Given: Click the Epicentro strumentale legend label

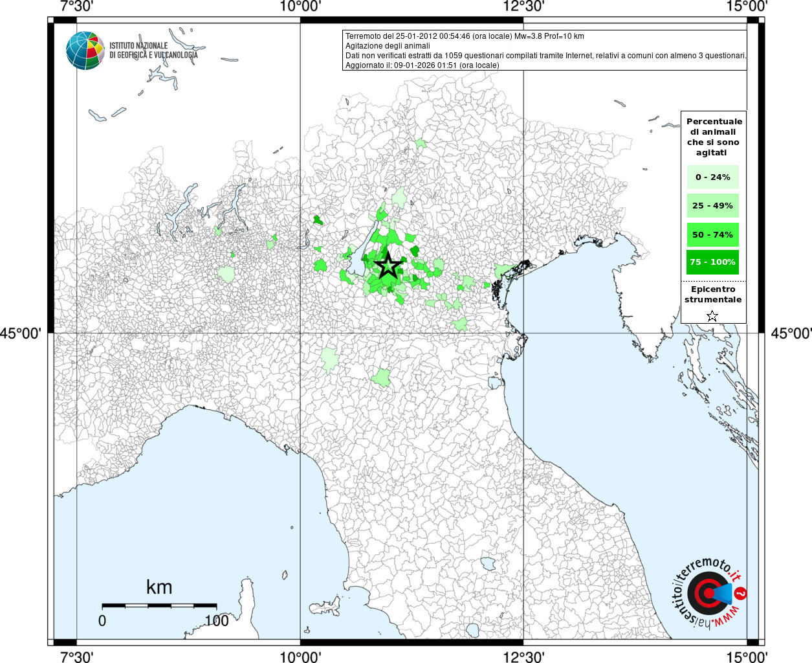Looking at the screenshot, I should (x=713, y=295).
